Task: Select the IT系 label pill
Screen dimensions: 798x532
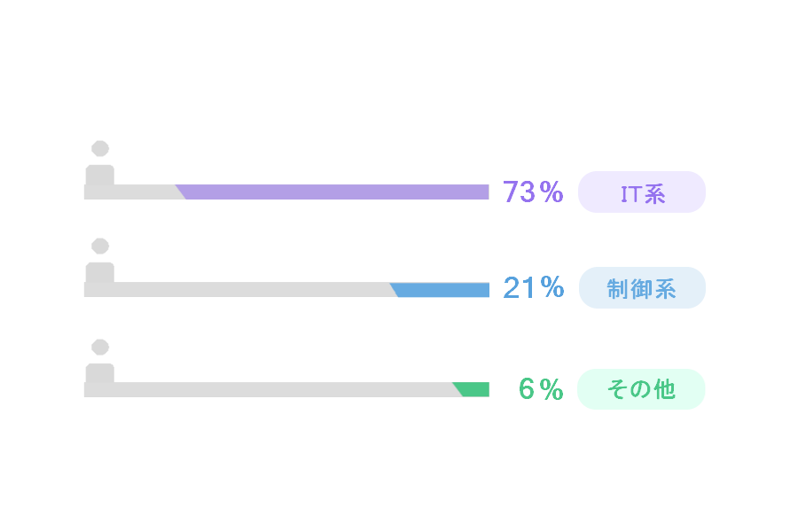Action: (x=642, y=192)
